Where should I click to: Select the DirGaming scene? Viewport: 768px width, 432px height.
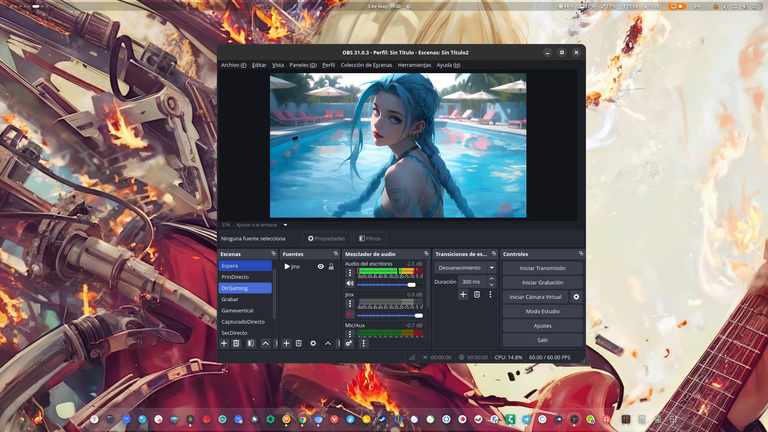click(245, 288)
